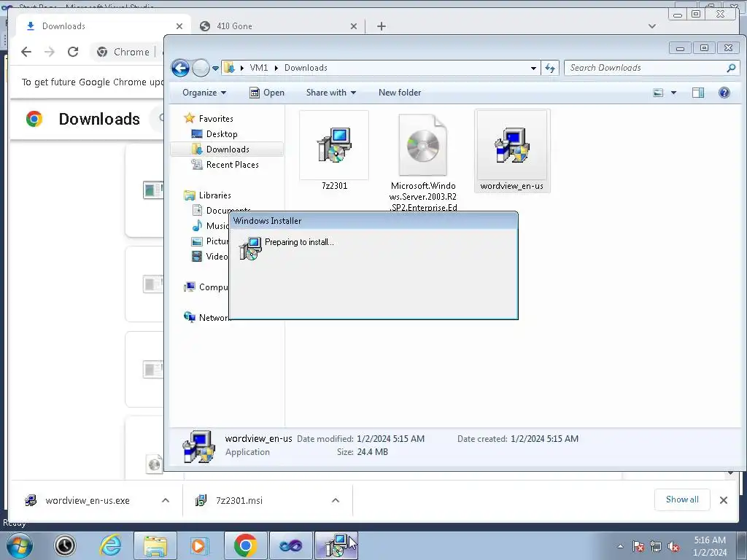
Task: Open Windows Explorer taskbar button
Action: 155,545
